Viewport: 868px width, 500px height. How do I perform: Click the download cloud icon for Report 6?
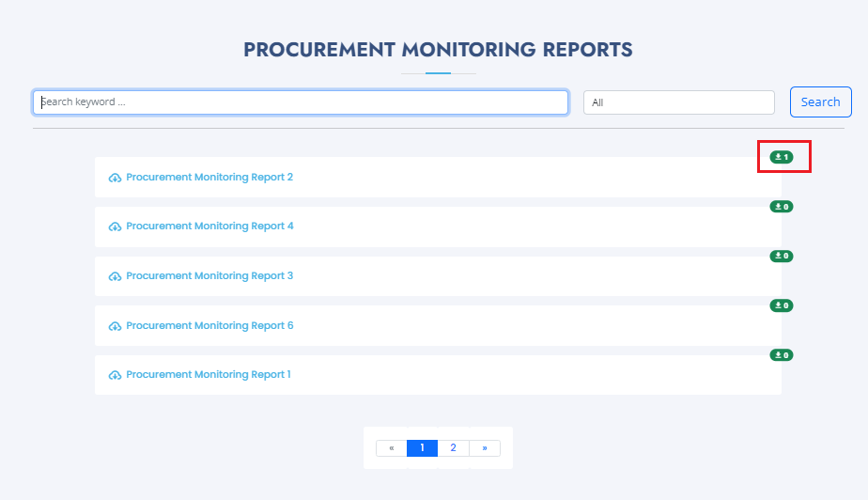pos(115,326)
